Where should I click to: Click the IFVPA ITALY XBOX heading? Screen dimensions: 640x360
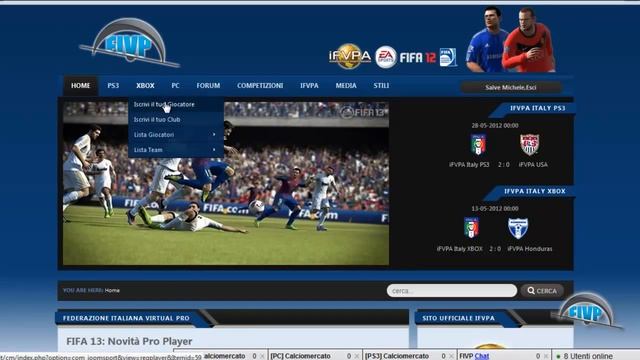(x=535, y=191)
